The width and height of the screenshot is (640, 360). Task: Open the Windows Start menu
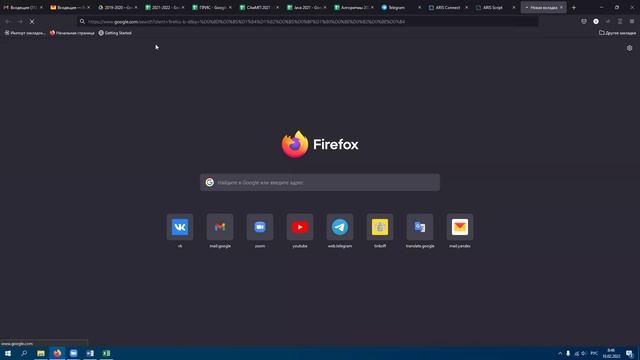click(8, 353)
